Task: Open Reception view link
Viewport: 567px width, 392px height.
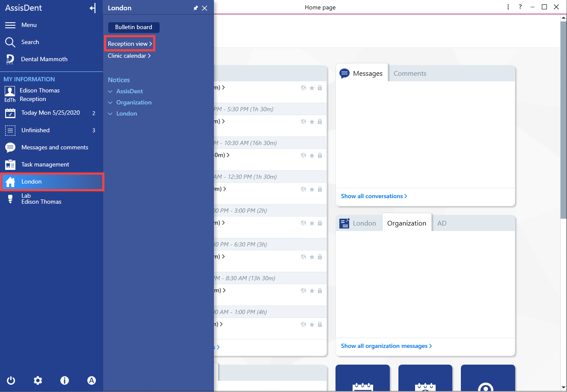Action: click(130, 44)
